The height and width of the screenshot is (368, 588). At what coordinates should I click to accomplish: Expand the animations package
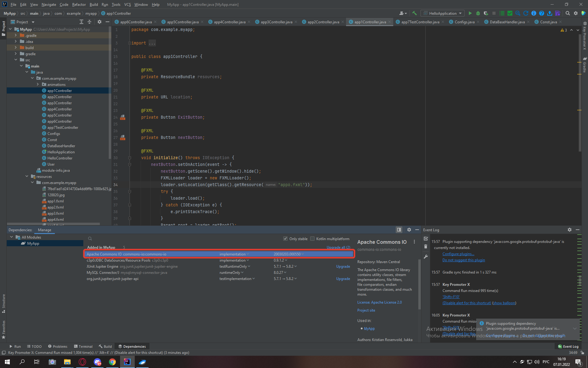38,84
